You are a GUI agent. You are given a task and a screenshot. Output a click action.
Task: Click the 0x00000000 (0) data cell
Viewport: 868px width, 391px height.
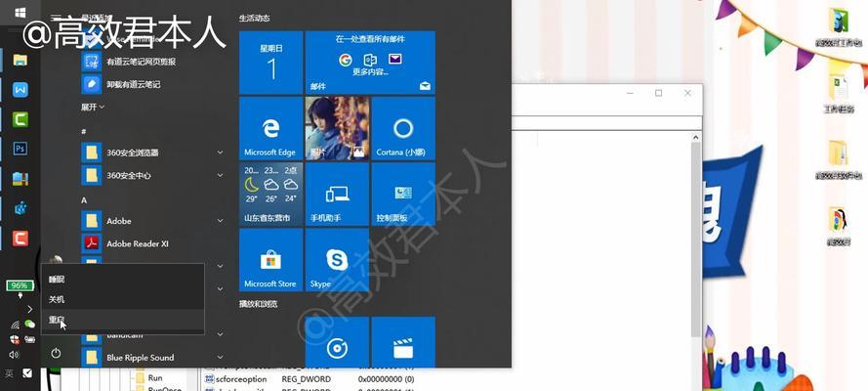[x=386, y=379]
